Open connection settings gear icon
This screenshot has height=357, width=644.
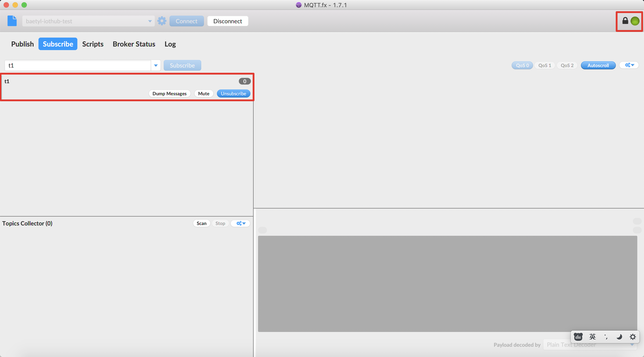(162, 21)
